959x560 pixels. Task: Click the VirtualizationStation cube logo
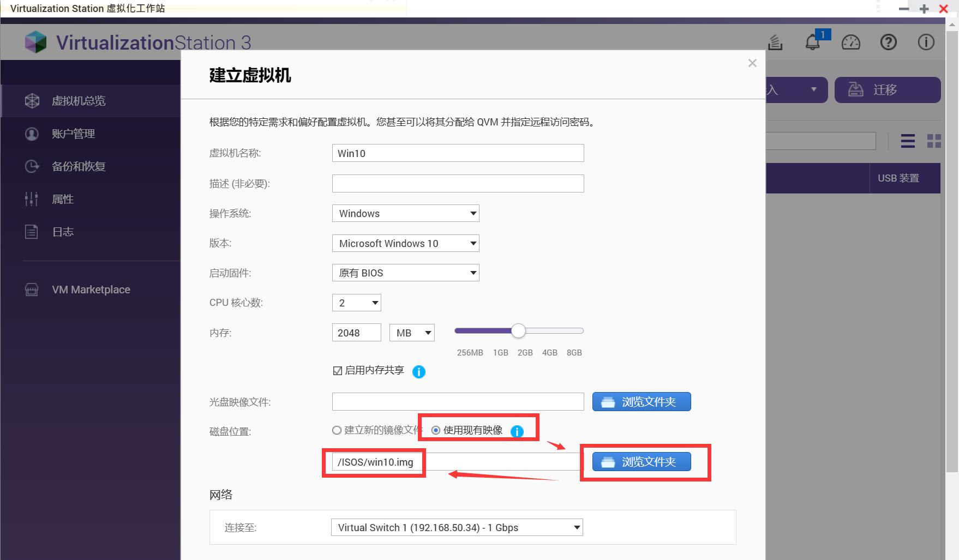pyautogui.click(x=35, y=41)
